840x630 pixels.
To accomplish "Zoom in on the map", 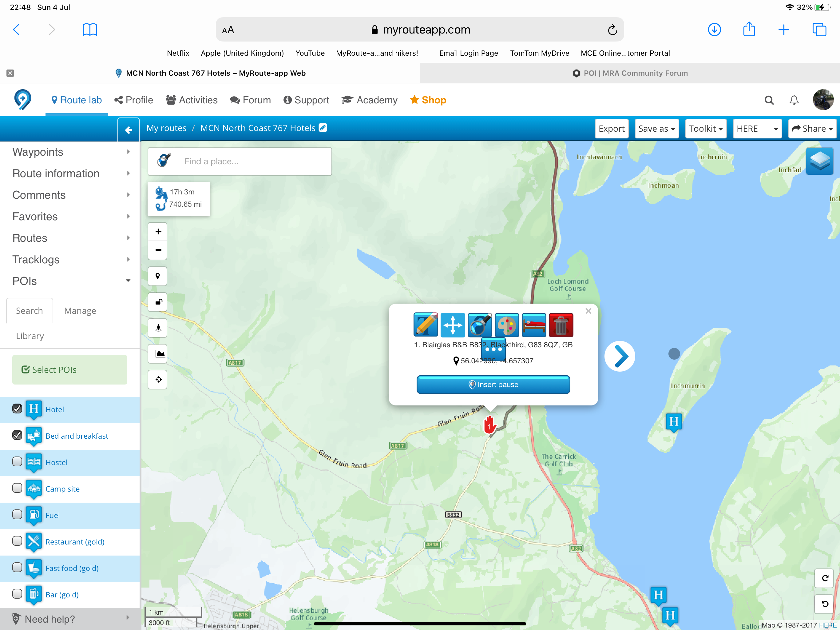I will click(x=158, y=231).
